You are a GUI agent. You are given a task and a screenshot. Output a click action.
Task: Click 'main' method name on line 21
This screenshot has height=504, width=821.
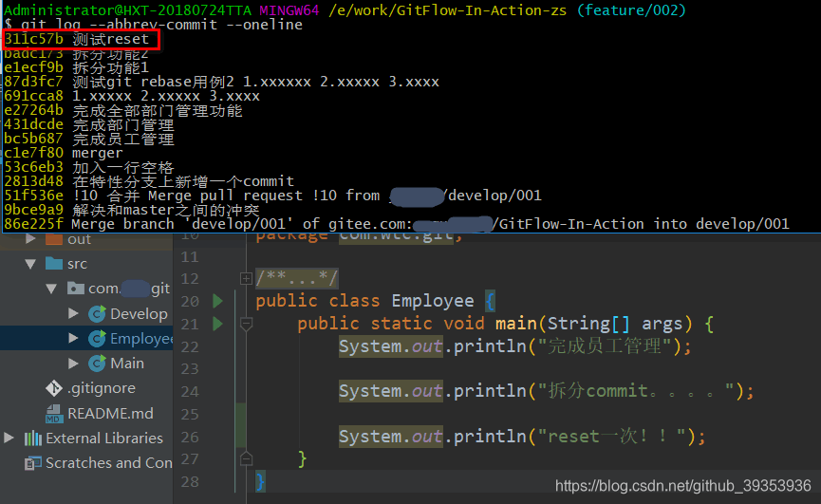tap(515, 324)
